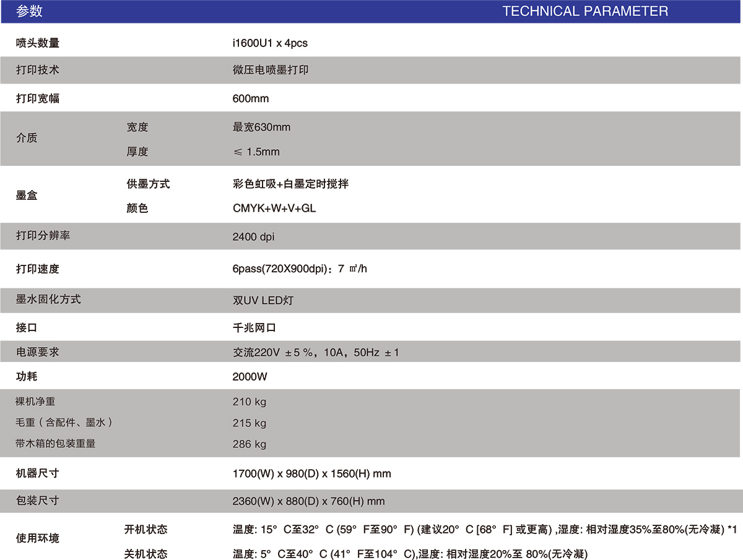
Task: Select the 墨水固化方式 label
Action: [x=48, y=299]
